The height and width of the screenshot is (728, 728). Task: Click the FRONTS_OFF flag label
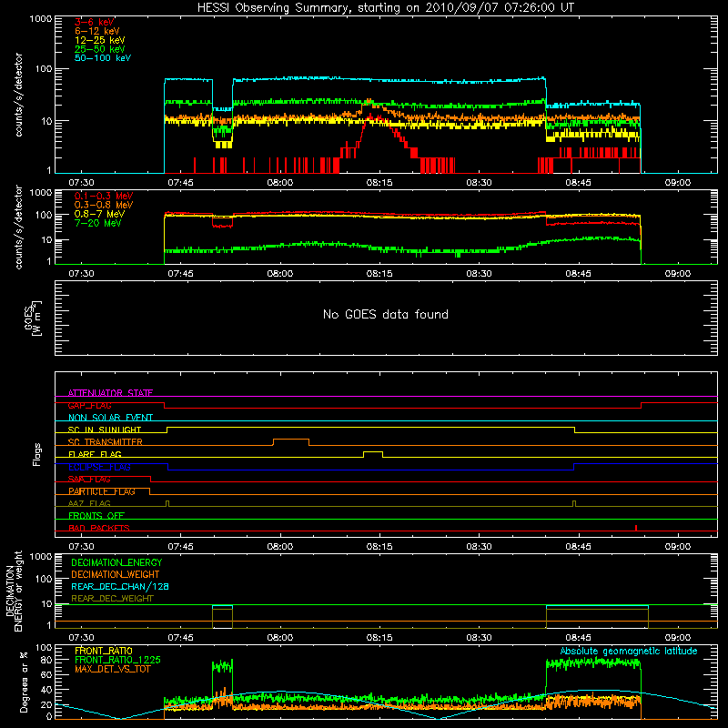(x=96, y=516)
